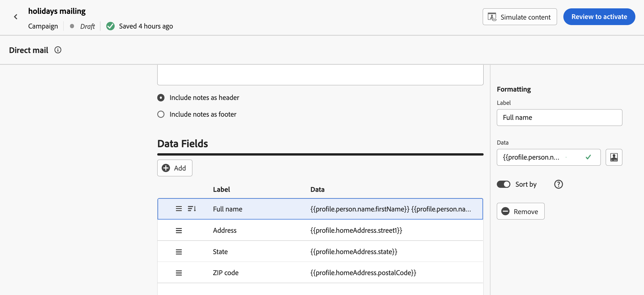Select Include notes as header option
Image resolution: width=644 pixels, height=295 pixels.
(x=161, y=98)
